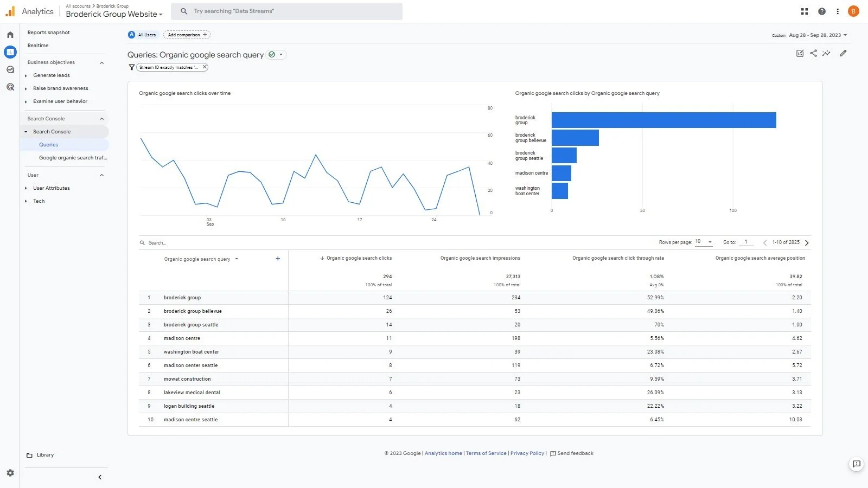Image resolution: width=868 pixels, height=488 pixels.
Task: Sort by Organic google search clicks column
Action: tap(359, 258)
